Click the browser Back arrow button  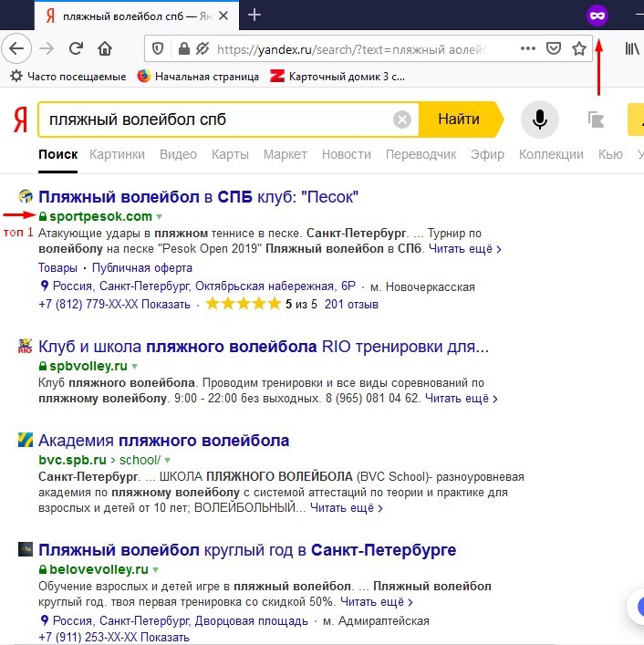16,49
